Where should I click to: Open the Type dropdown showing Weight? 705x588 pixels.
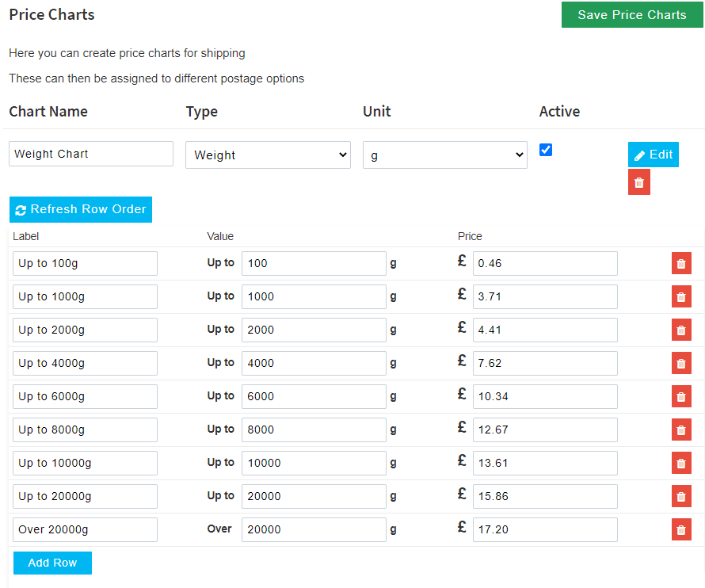pyautogui.click(x=268, y=155)
